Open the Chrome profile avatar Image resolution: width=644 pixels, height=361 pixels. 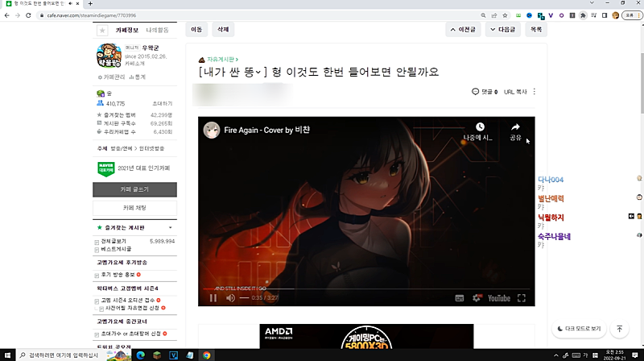click(x=615, y=15)
